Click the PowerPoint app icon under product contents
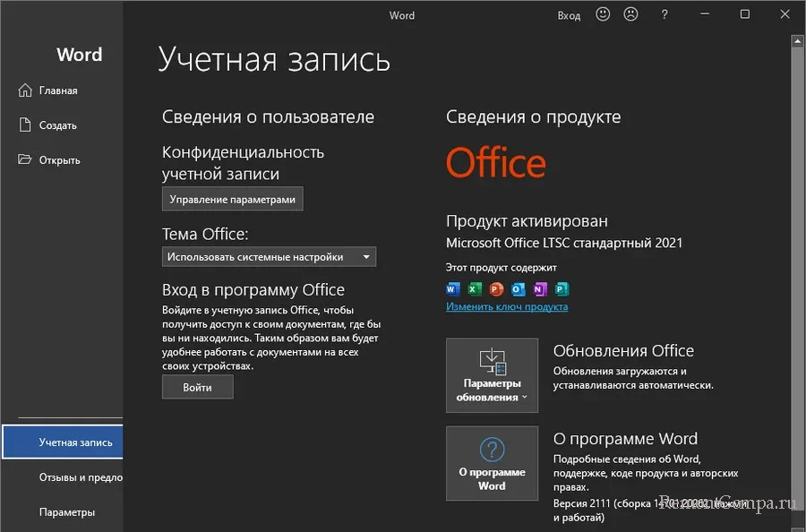The height and width of the screenshot is (532, 806). 496,289
